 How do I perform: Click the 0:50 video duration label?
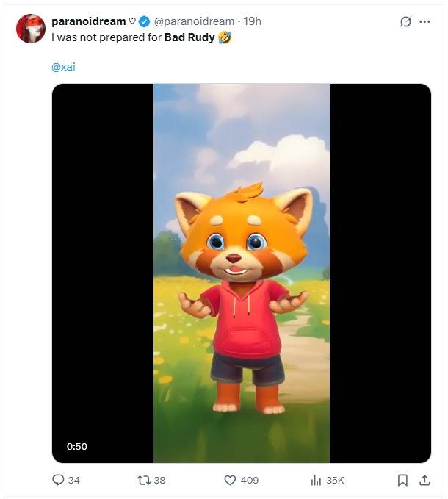[x=76, y=446]
